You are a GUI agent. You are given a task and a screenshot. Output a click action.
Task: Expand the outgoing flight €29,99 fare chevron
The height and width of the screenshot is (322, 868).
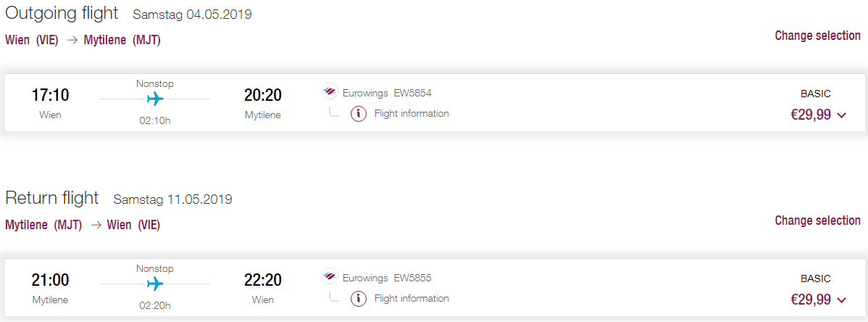point(842,115)
